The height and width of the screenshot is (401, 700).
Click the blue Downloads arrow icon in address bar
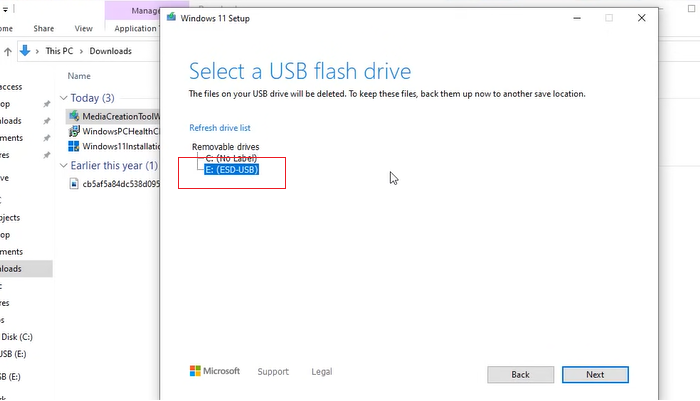25,51
